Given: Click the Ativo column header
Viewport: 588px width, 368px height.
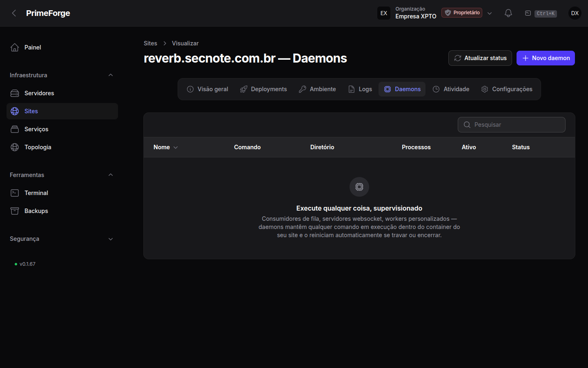Looking at the screenshot, I should tap(469, 147).
